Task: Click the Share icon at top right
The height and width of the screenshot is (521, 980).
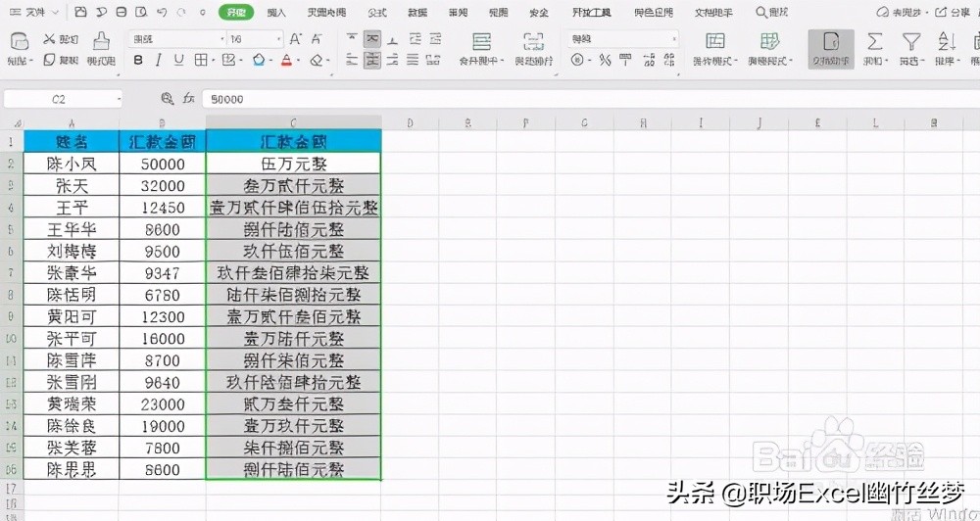Action: pyautogui.click(x=953, y=12)
